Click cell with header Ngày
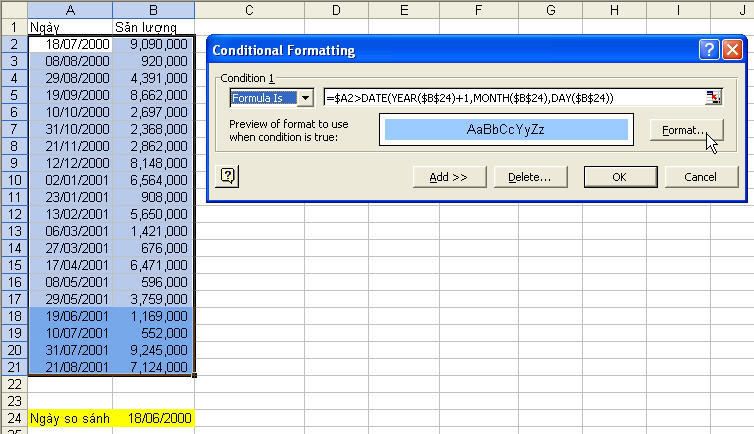 [x=70, y=27]
